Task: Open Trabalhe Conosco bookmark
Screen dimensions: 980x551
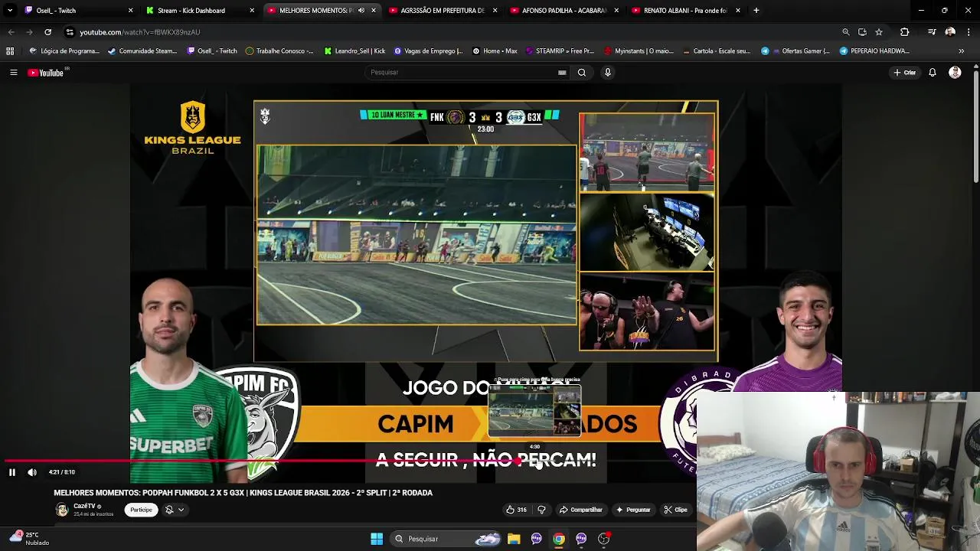Action: pyautogui.click(x=279, y=51)
